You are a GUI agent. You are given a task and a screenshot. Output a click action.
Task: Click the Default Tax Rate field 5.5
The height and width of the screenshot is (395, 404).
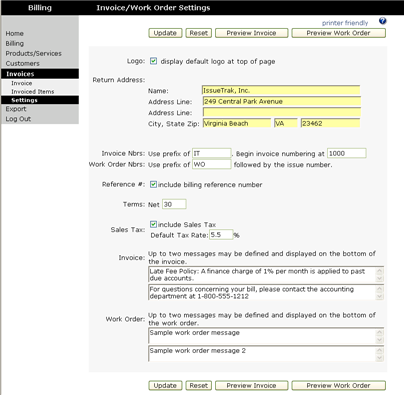[221, 235]
